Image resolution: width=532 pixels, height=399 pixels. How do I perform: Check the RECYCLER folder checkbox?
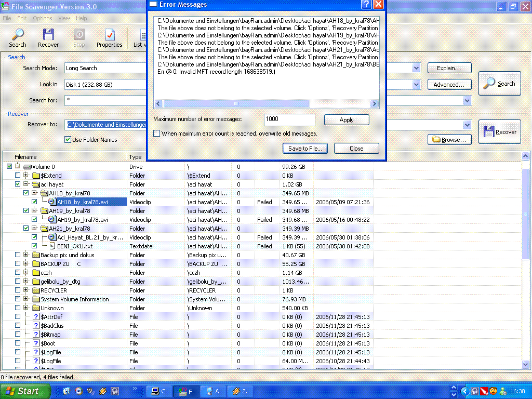(18, 290)
